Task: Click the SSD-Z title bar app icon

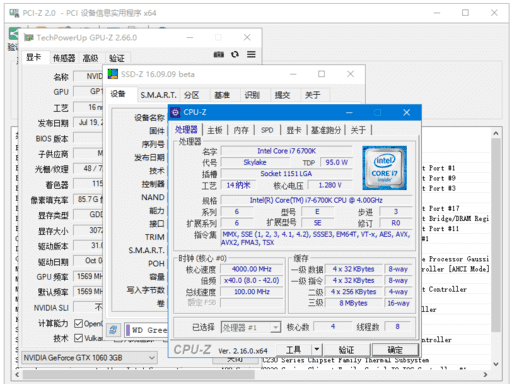Action: click(113, 74)
